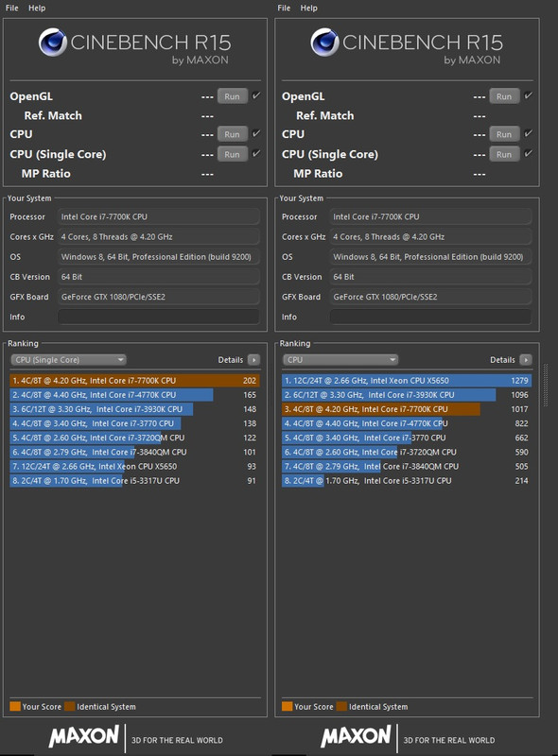Select i5-3317U row scoring 91

click(134, 481)
